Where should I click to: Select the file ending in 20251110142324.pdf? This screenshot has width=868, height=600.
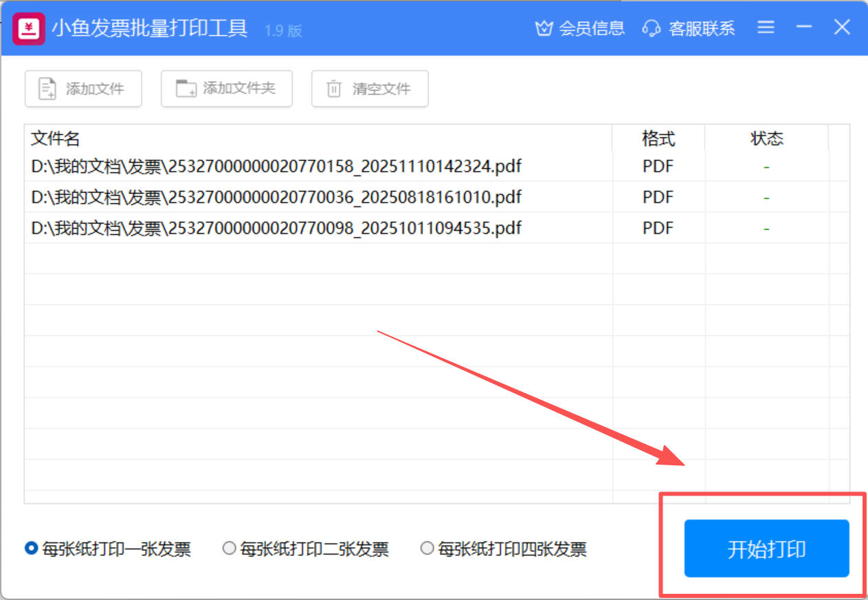tap(276, 166)
